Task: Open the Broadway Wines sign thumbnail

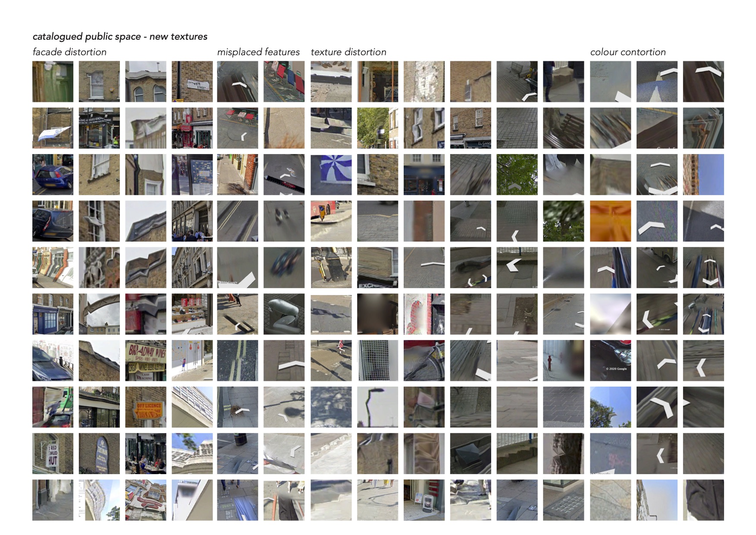Action: click(146, 361)
